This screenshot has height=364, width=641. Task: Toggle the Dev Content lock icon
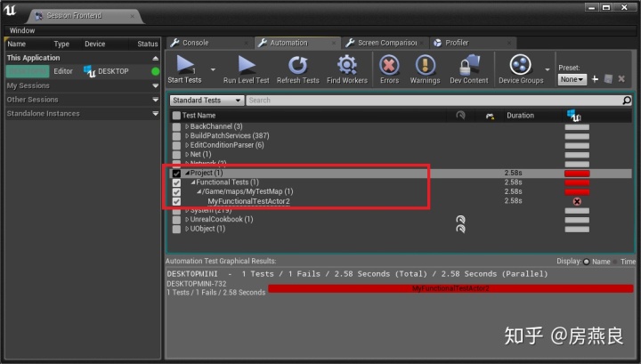tap(469, 65)
